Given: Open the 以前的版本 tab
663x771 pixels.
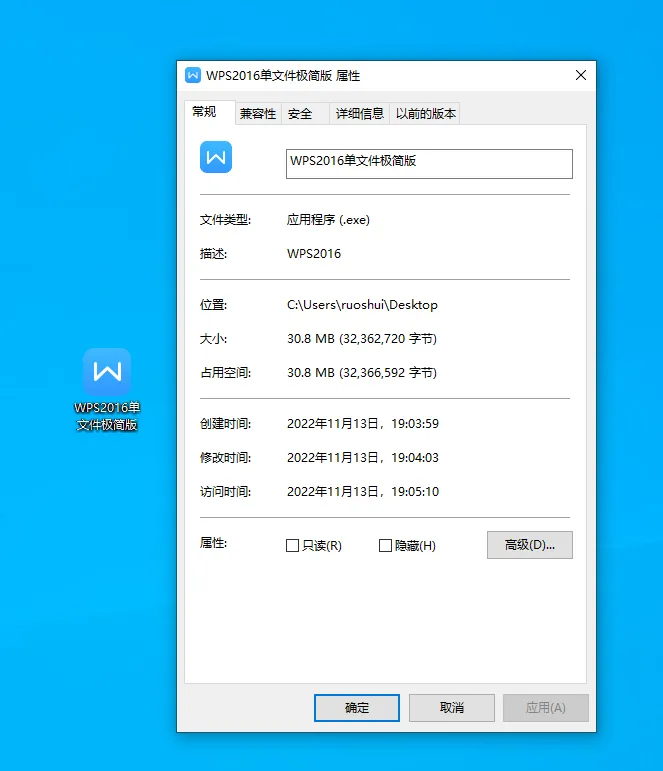Looking at the screenshot, I should (x=426, y=114).
